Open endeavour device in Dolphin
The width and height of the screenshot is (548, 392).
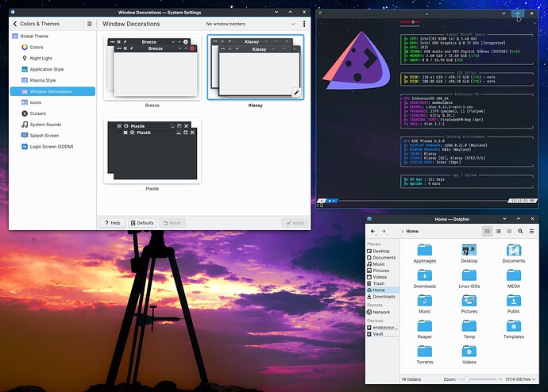click(x=382, y=328)
